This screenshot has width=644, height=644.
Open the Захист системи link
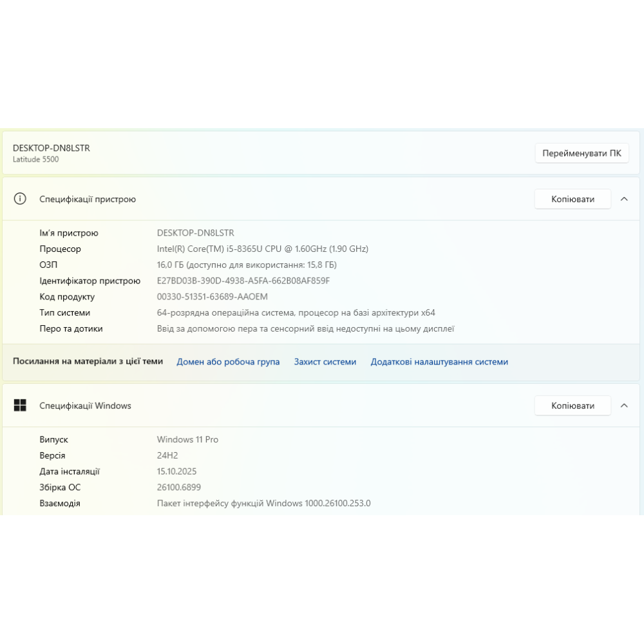(325, 362)
